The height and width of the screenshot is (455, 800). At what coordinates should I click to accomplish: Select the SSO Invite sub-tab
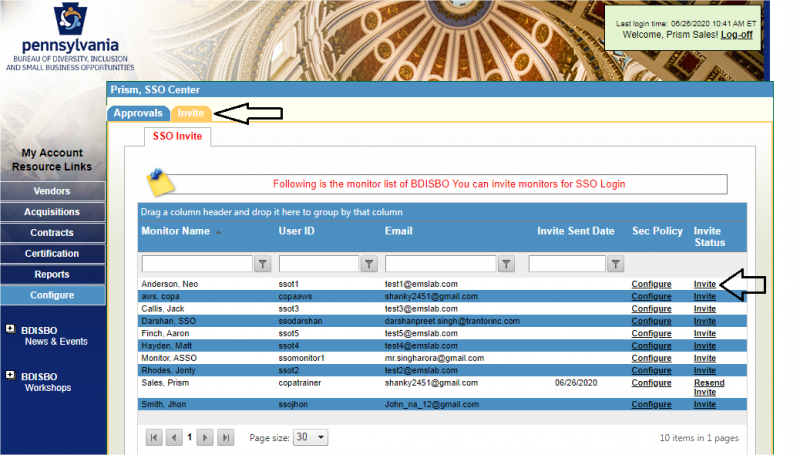(177, 136)
